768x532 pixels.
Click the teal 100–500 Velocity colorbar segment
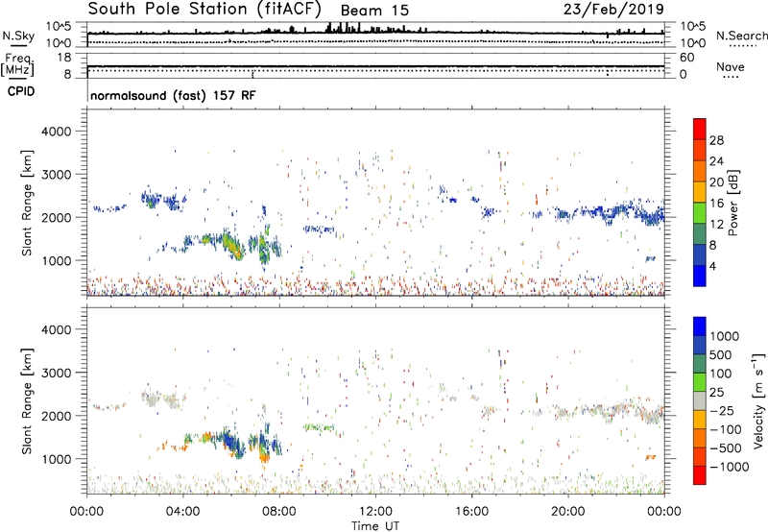coord(700,364)
